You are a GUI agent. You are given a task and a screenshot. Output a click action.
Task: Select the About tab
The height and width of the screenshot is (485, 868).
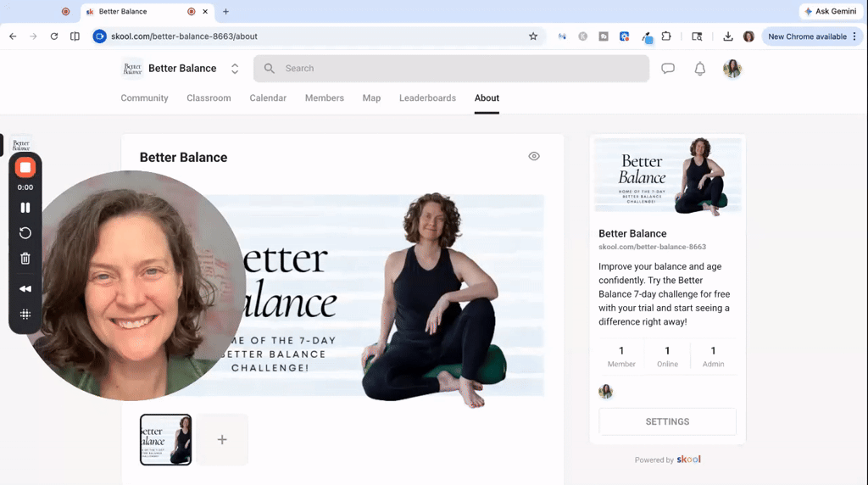point(487,98)
